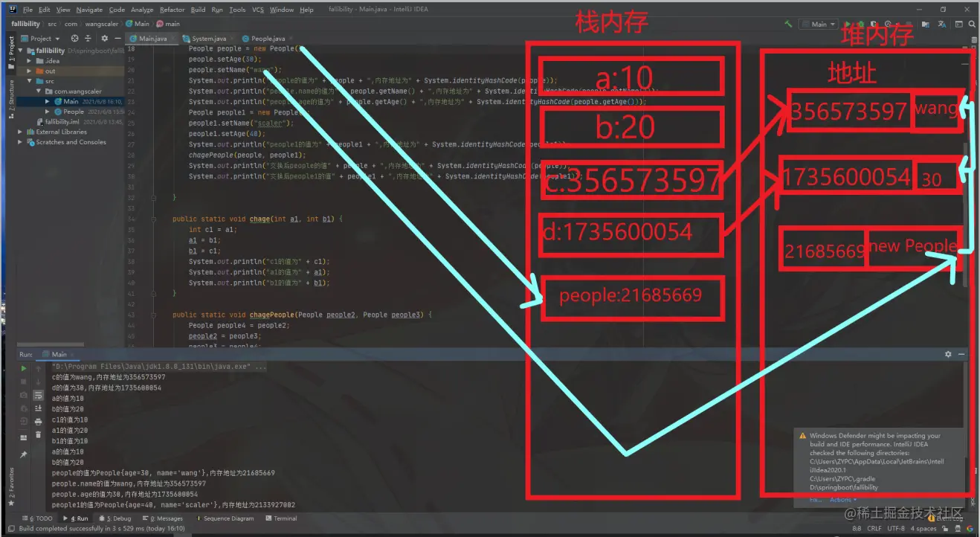Expand the Main class node in tree

[48, 101]
